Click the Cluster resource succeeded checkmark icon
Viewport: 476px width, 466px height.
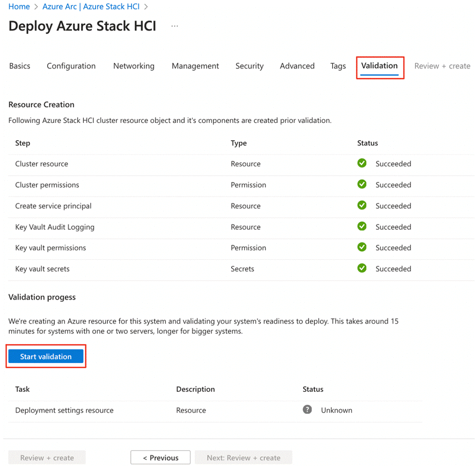pyautogui.click(x=362, y=163)
